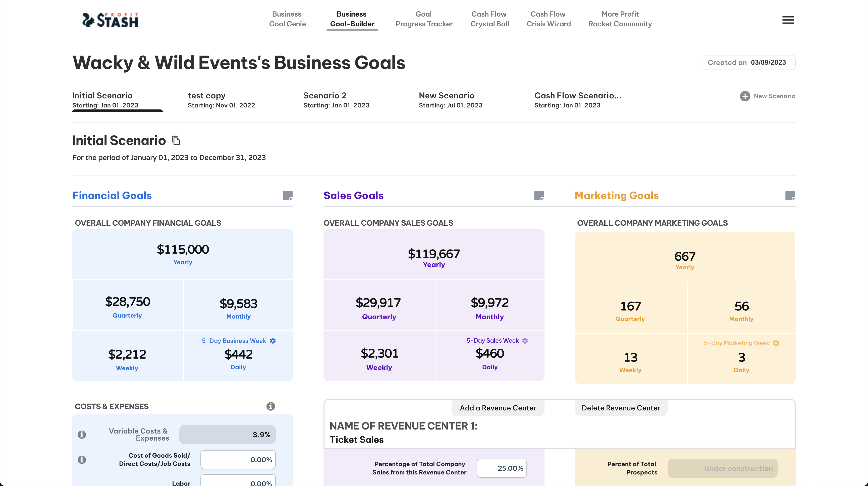Screen dimensions: 868x486
Task: Click the Cost of Goods Sold percentage field
Action: pos(238,459)
